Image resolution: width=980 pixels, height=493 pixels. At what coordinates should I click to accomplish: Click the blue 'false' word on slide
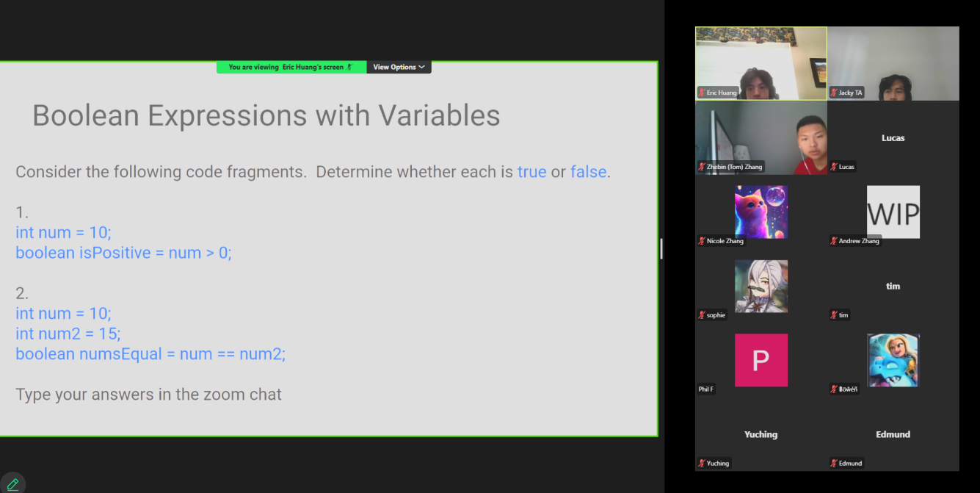coord(588,172)
